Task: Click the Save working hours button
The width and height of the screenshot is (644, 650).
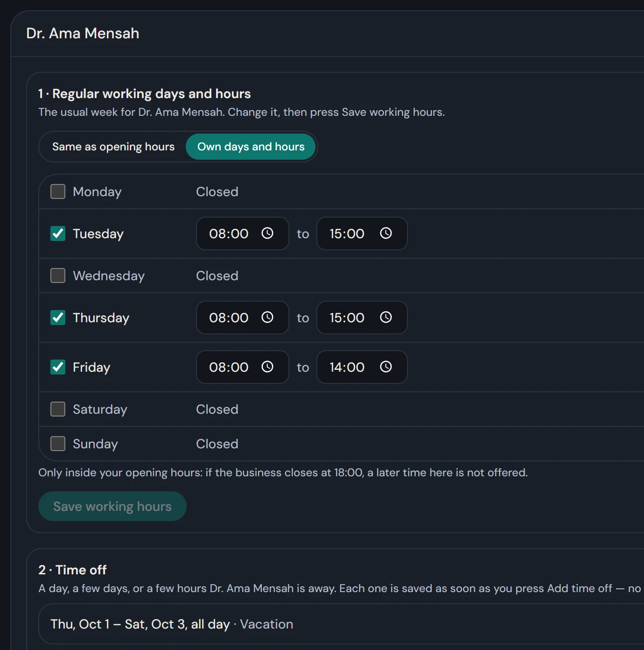Action: pyautogui.click(x=112, y=506)
